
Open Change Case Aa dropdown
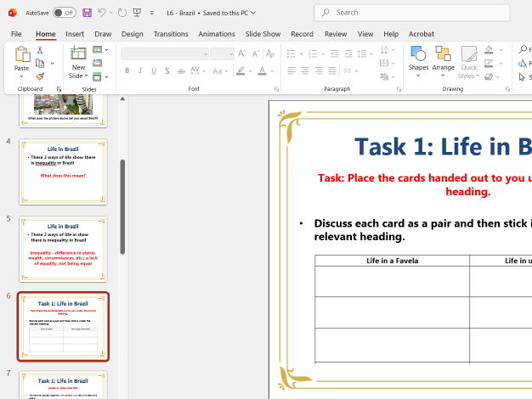220,70
